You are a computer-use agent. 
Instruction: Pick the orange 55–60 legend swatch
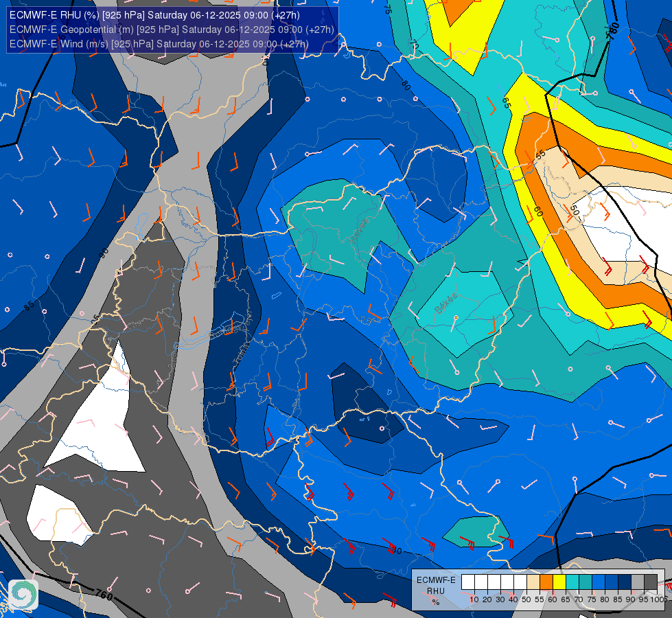point(546,582)
